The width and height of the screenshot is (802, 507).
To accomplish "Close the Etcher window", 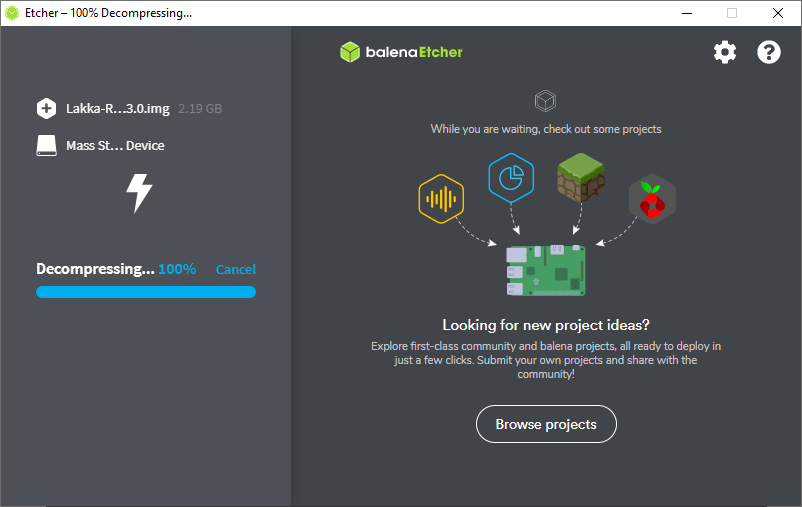I will click(x=778, y=13).
